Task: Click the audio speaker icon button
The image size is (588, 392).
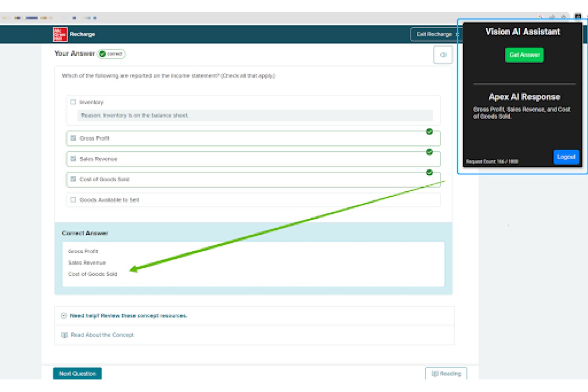Action: pyautogui.click(x=443, y=54)
